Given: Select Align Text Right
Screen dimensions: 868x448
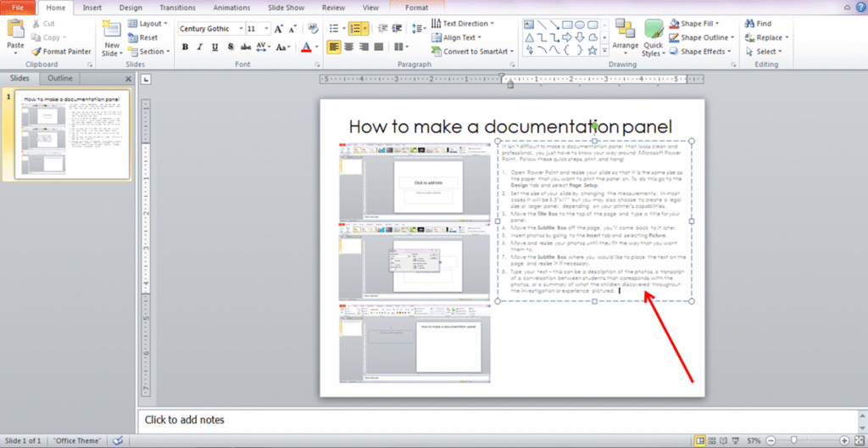Looking at the screenshot, I should tap(364, 48).
